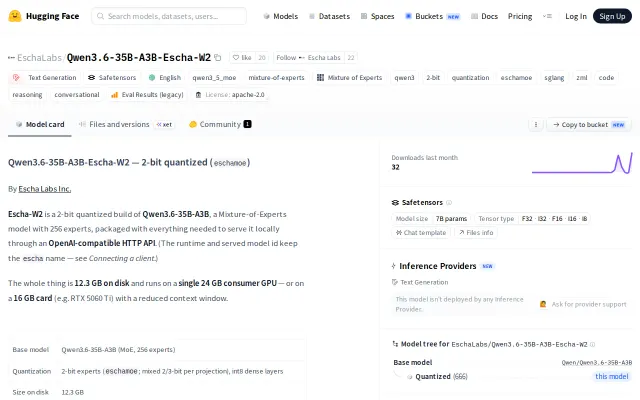Screen dimensions: 640x400
Task: Select the sglang tag
Action: (x=554, y=78)
